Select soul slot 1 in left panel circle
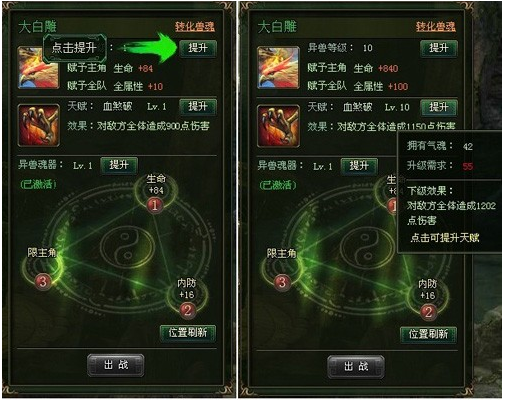 (x=154, y=205)
